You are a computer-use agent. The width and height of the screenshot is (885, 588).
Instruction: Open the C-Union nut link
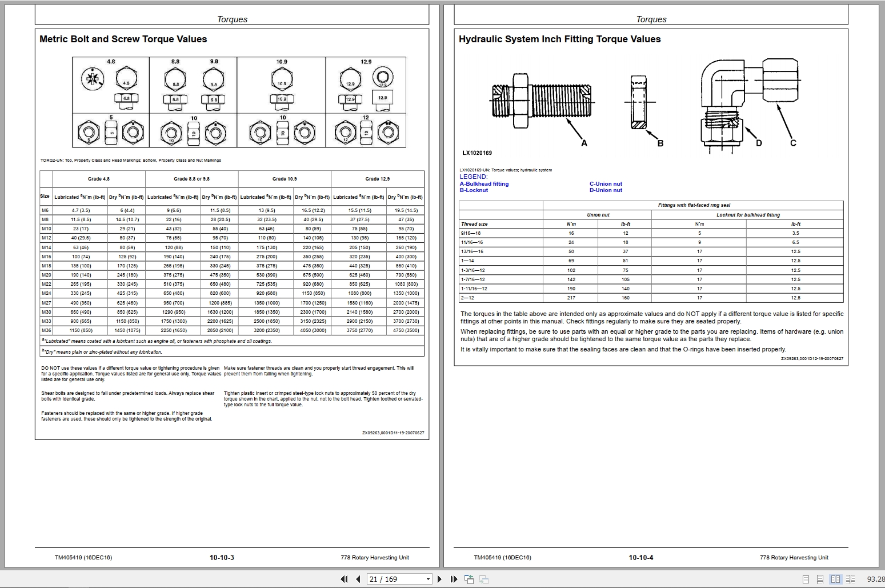(606, 183)
